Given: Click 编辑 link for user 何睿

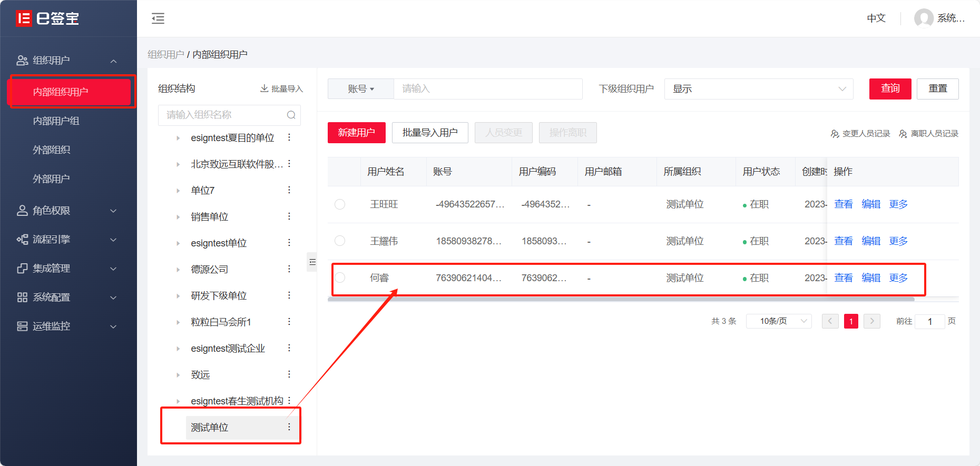Looking at the screenshot, I should pos(871,277).
